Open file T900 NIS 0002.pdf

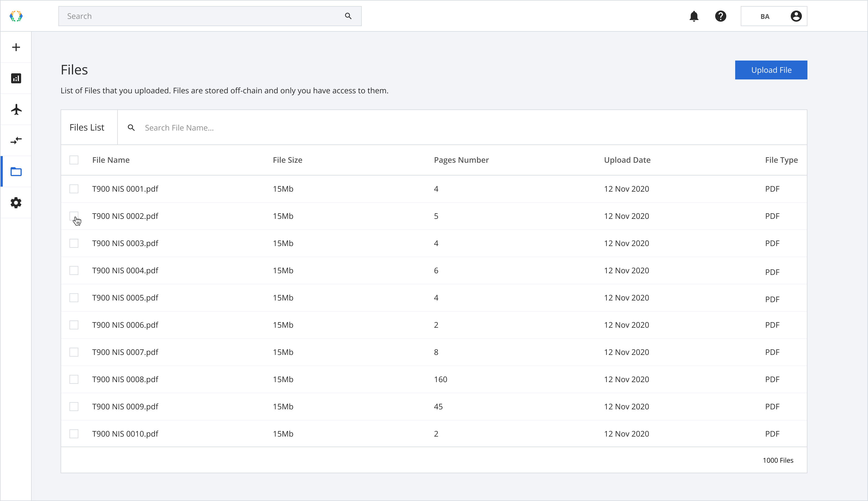[125, 216]
